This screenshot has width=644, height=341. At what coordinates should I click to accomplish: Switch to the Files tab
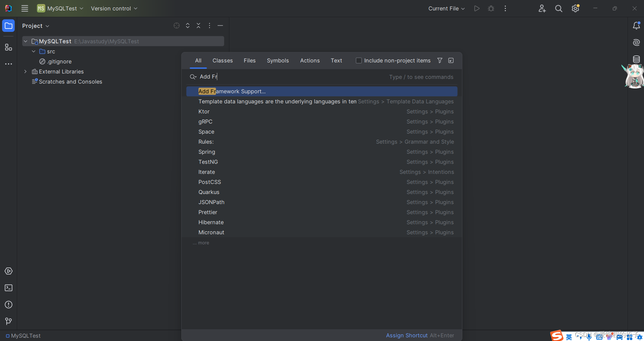pos(249,60)
